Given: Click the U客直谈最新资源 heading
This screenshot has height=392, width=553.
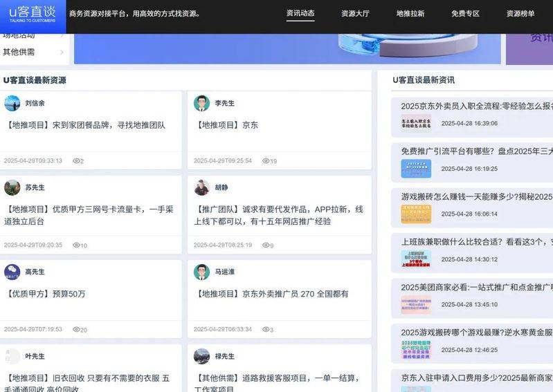Looking at the screenshot, I should click(x=35, y=80).
